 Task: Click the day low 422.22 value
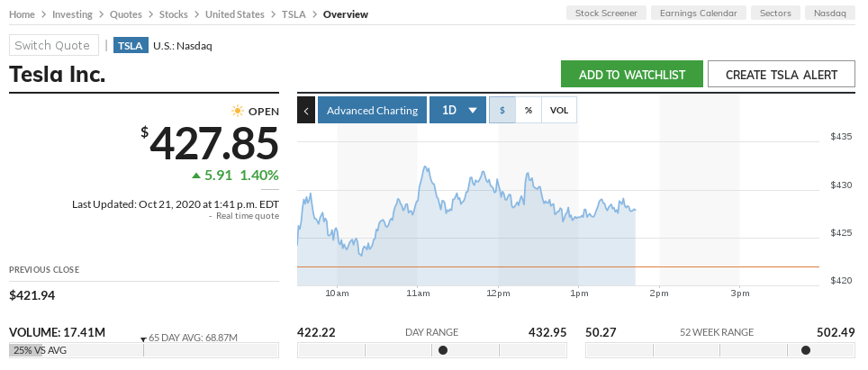[316, 332]
